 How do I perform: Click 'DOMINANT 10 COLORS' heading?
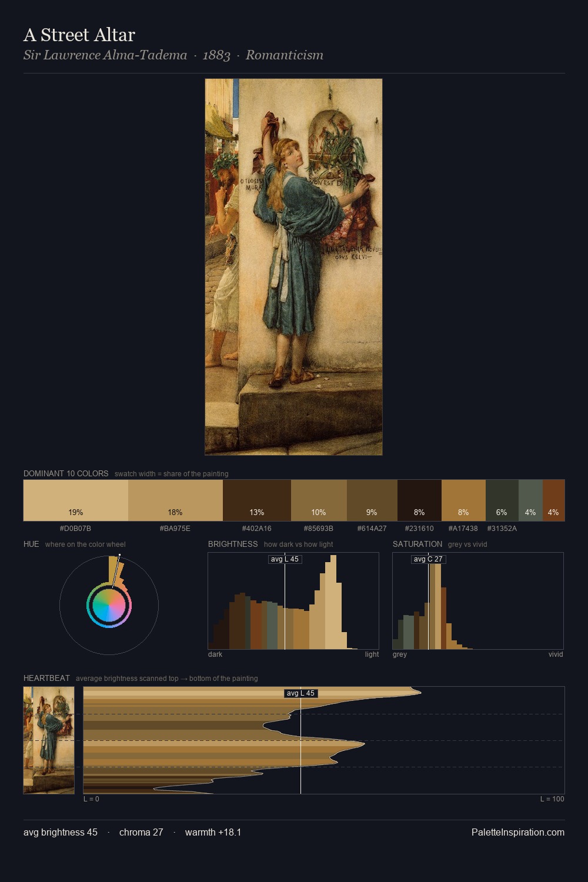[x=66, y=473]
